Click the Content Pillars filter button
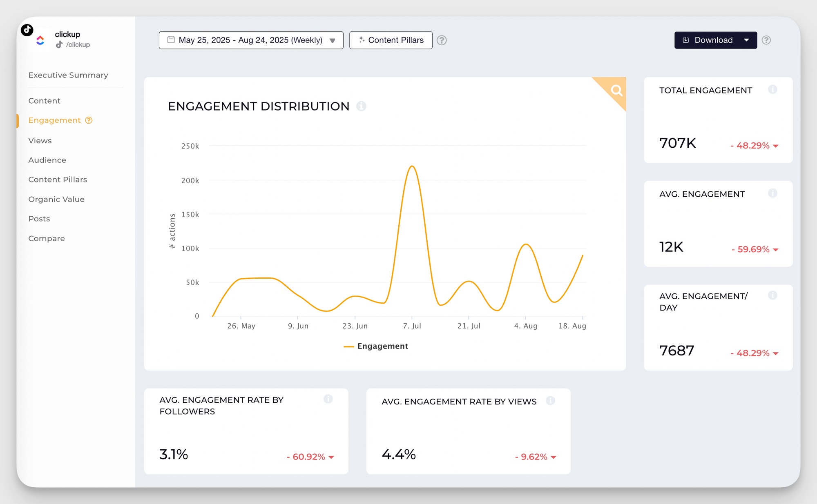Viewport: 817px width, 504px height. [391, 40]
